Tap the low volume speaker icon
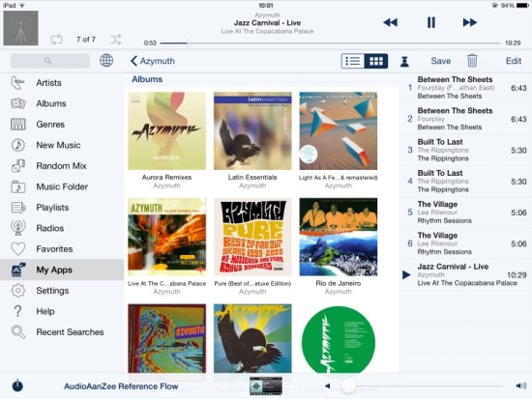The height and width of the screenshot is (399, 532). pos(327,386)
